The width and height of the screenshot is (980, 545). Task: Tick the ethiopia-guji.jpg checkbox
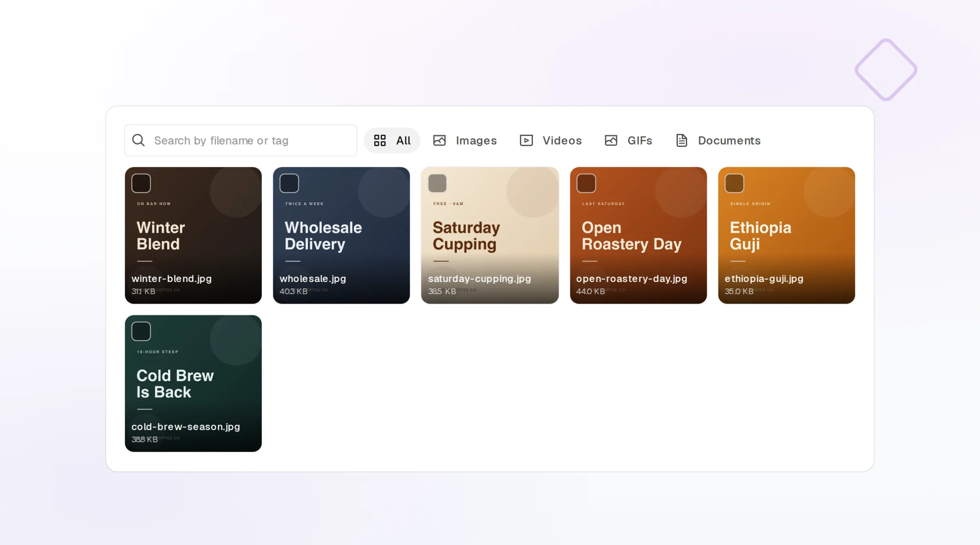point(734,183)
